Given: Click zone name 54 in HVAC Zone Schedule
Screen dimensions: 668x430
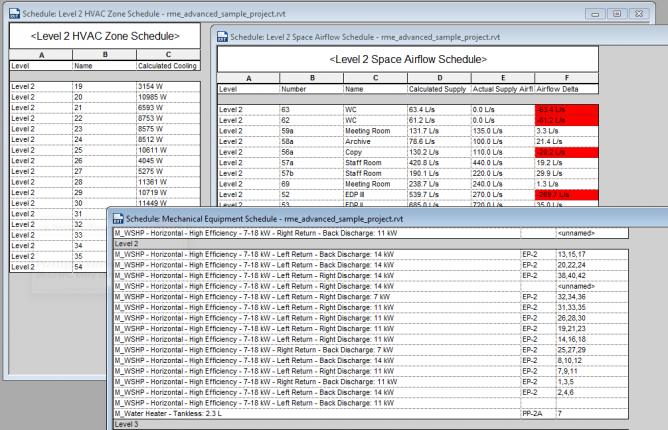Looking at the screenshot, I should click(89, 267).
